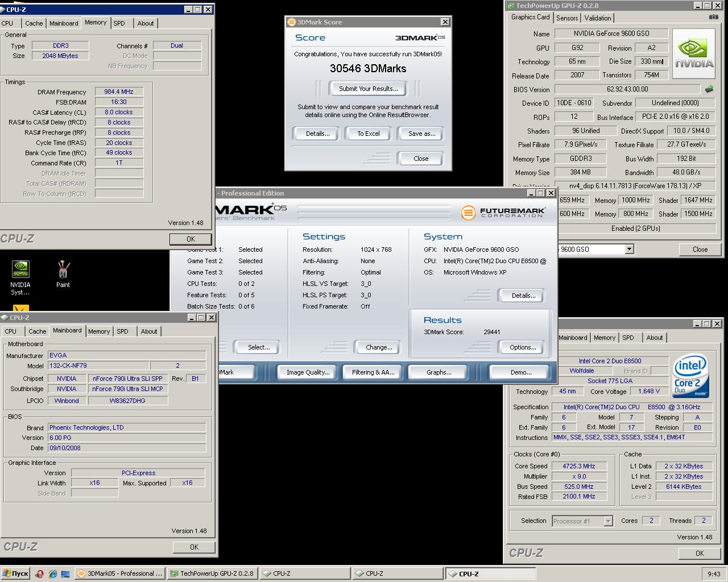Click 30546 3DMarks score text
This screenshot has height=582, width=728.
pos(368,68)
